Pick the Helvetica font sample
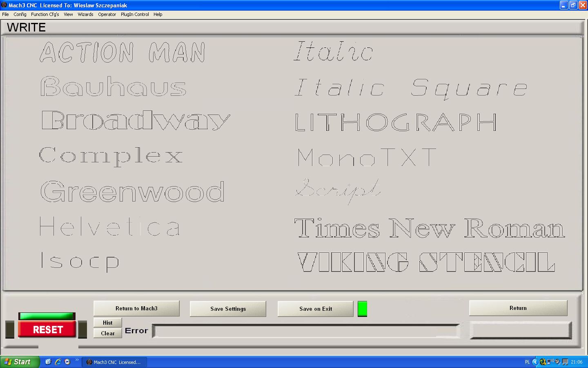 coord(109,227)
